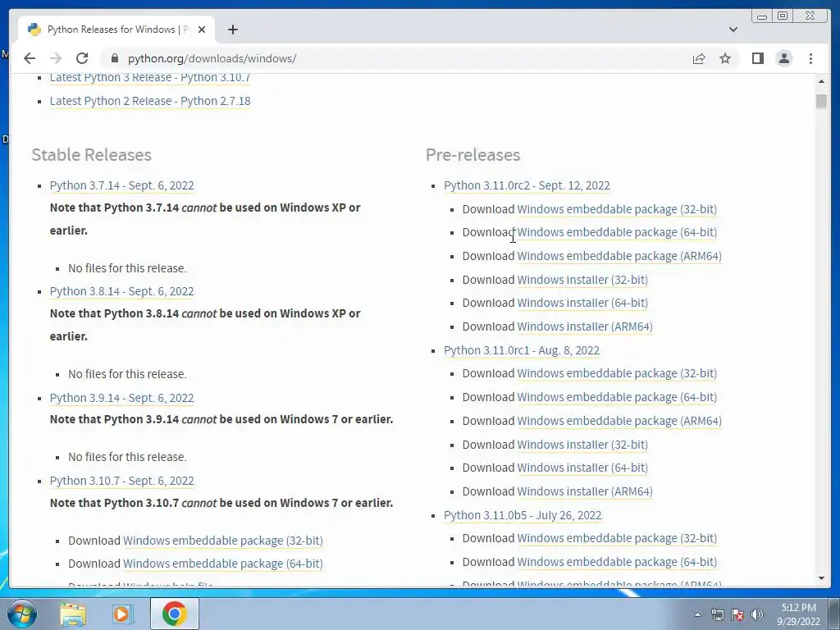840x630 pixels.
Task: Download 3.11.0rc2 Windows installer (32-bit)
Action: [582, 280]
